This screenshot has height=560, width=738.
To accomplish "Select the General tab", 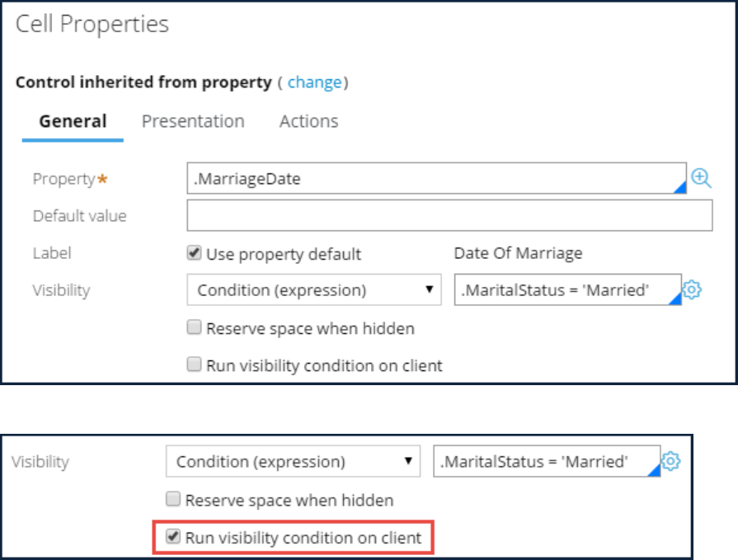I will [73, 121].
